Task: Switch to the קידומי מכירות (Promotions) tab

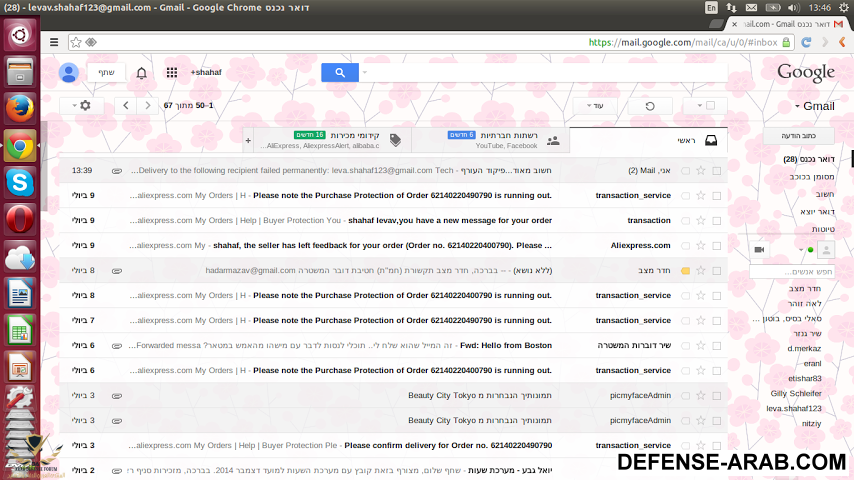Action: (x=330, y=140)
